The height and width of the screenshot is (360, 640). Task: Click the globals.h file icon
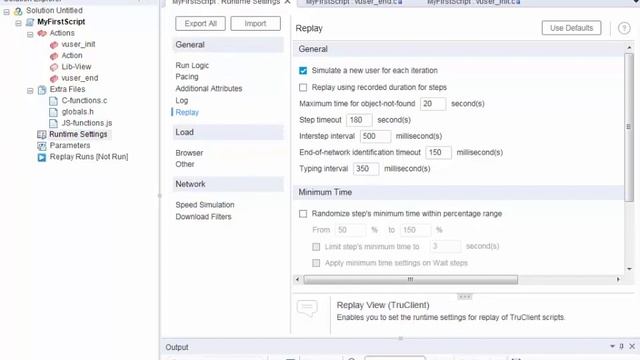click(53, 112)
